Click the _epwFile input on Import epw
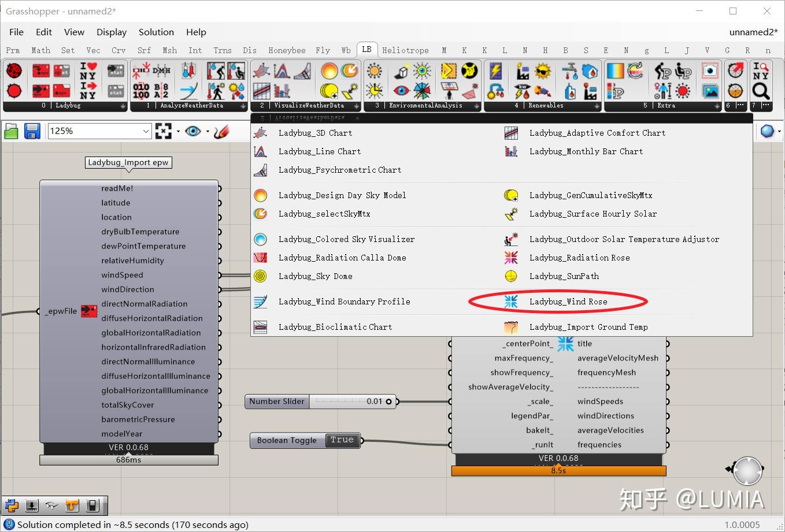 [61, 311]
